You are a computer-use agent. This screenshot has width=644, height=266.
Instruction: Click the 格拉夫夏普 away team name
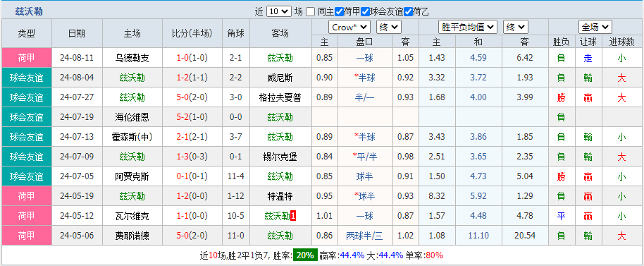[280, 97]
